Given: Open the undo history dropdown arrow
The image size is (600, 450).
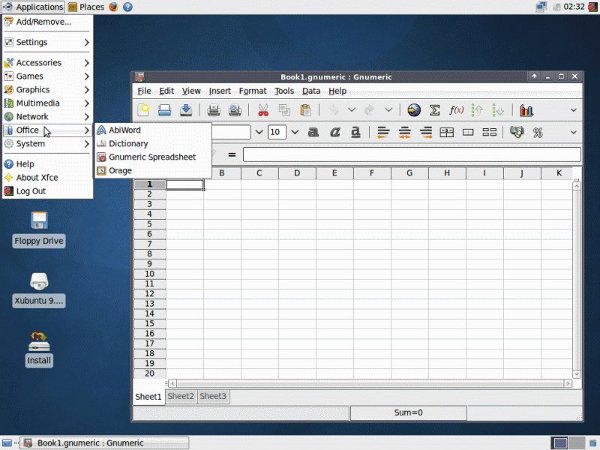Looking at the screenshot, I should pyautogui.click(x=351, y=110).
